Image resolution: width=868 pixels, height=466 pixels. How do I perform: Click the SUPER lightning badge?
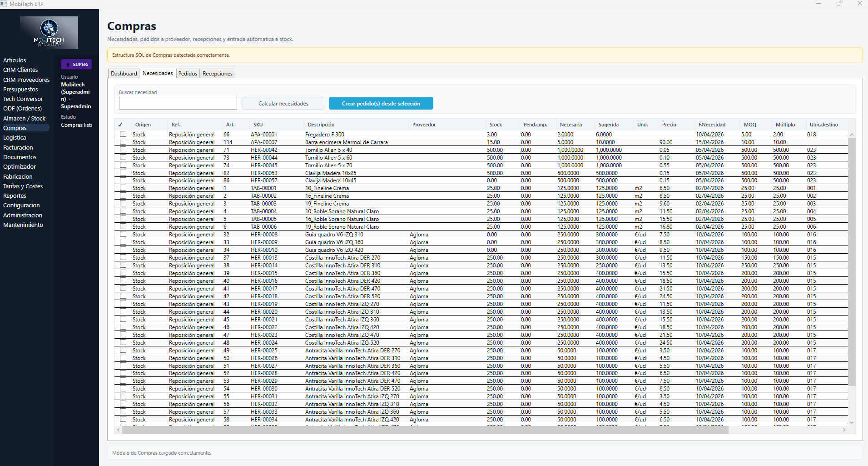tap(76, 65)
